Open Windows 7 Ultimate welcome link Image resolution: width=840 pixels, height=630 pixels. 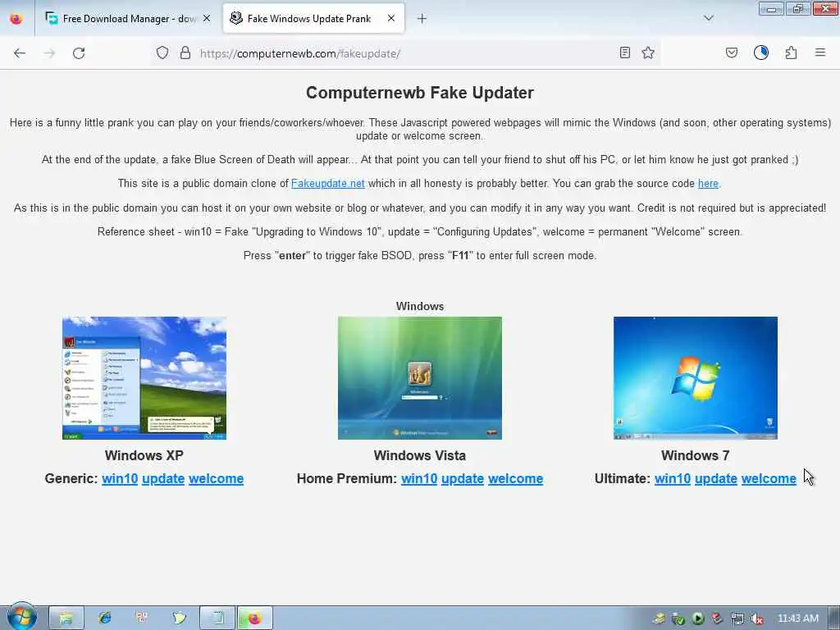[769, 478]
